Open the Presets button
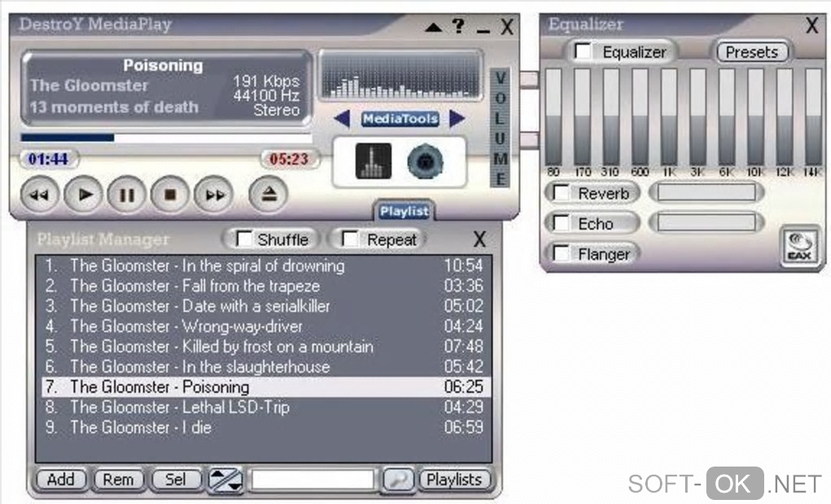This screenshot has width=831, height=504. (751, 52)
